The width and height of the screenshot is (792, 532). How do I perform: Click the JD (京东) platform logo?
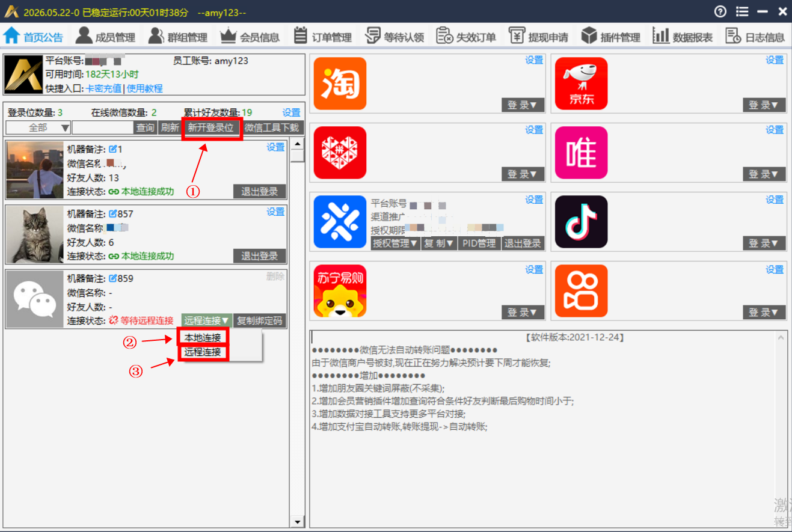pyautogui.click(x=581, y=84)
